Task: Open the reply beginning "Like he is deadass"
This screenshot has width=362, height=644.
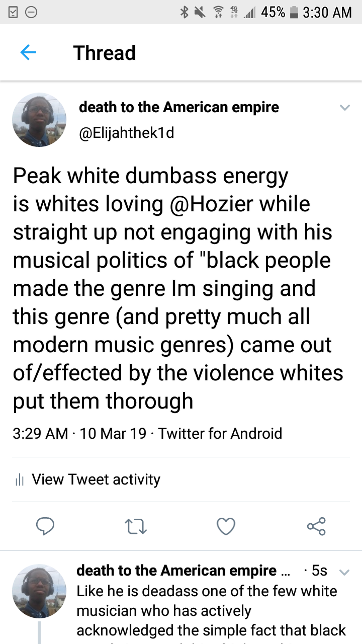Action: click(211, 611)
